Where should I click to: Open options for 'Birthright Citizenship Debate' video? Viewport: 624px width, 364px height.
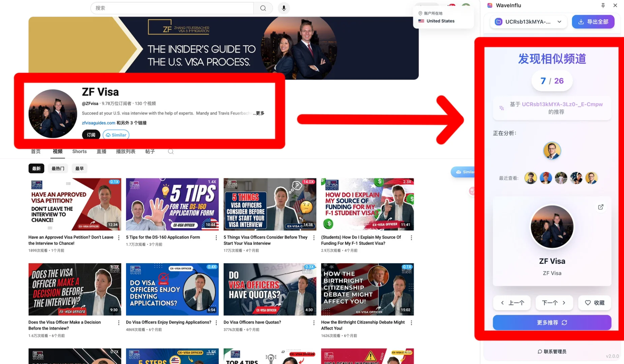[x=411, y=323]
